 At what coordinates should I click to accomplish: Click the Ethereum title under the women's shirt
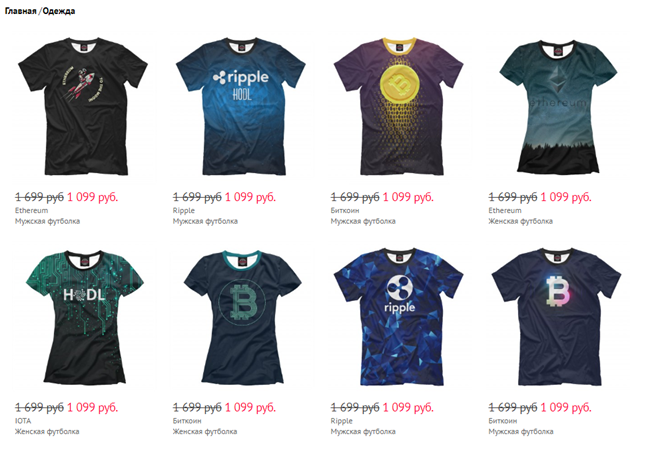tap(505, 211)
